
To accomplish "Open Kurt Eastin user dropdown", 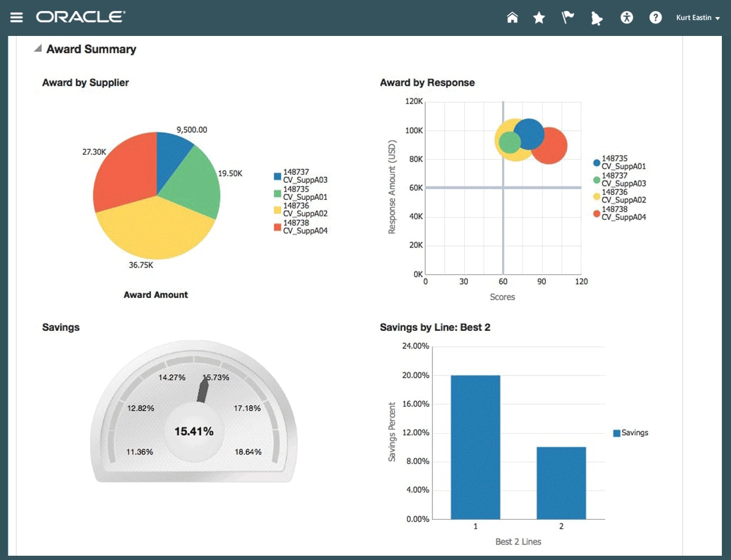I will [x=697, y=18].
